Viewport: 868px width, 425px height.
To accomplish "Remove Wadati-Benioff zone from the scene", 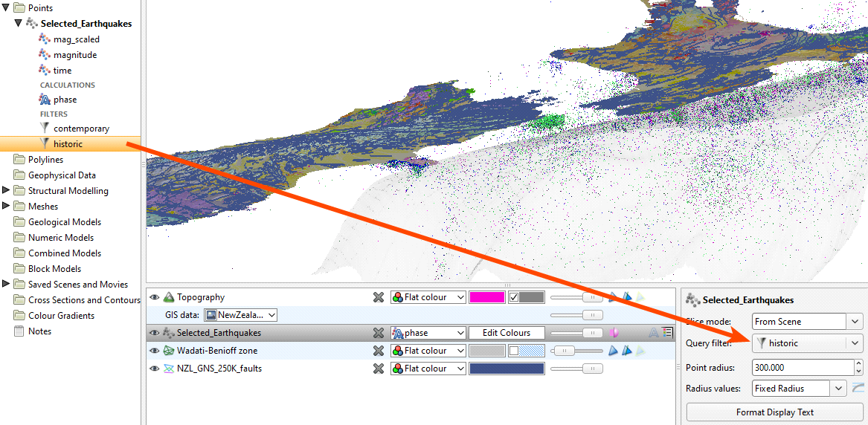I will 378,351.
